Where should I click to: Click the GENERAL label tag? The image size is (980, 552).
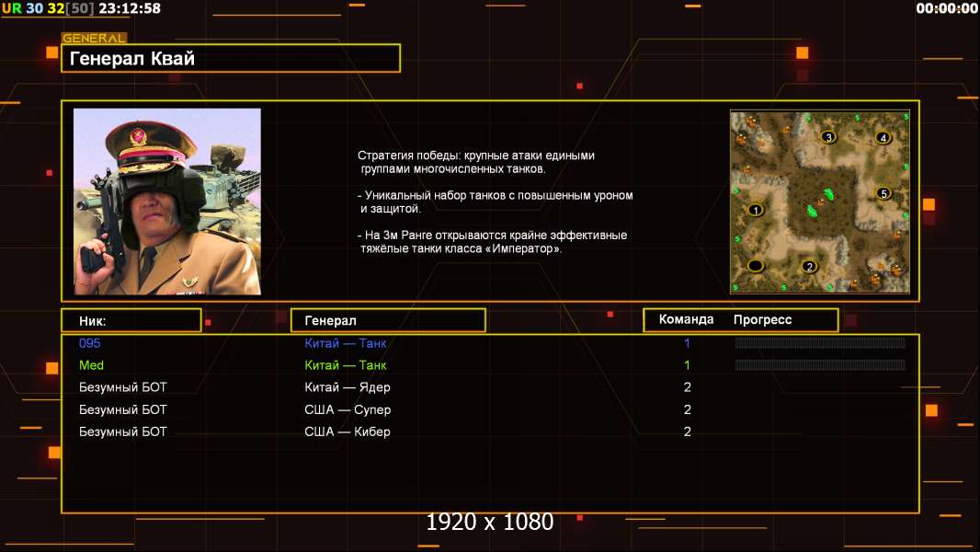94,38
